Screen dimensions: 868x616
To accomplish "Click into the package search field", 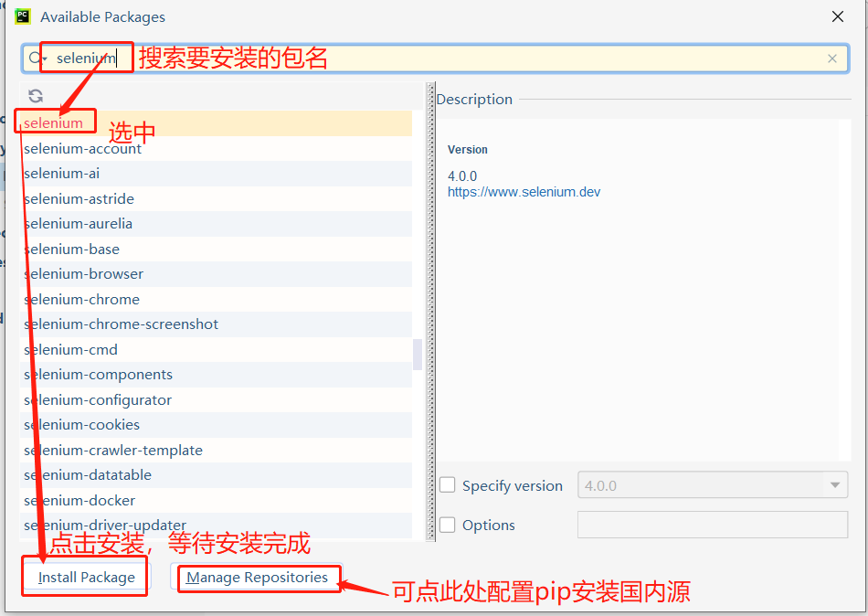I will (x=457, y=58).
